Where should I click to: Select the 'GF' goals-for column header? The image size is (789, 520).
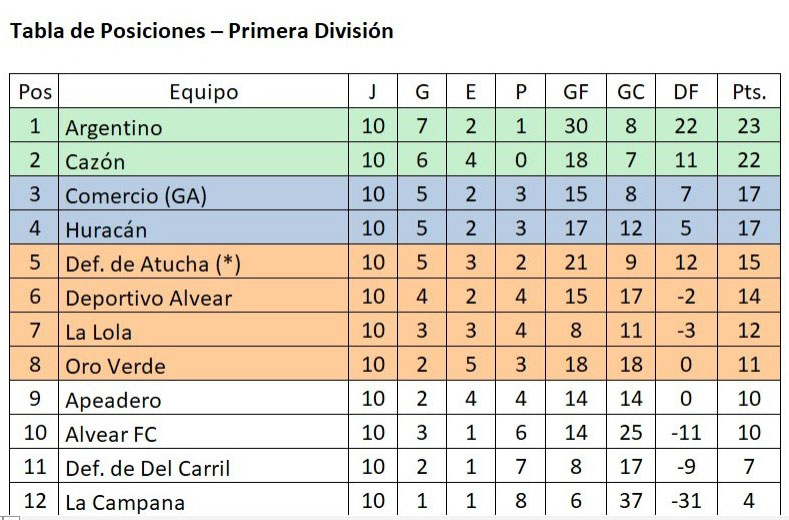[x=576, y=91]
